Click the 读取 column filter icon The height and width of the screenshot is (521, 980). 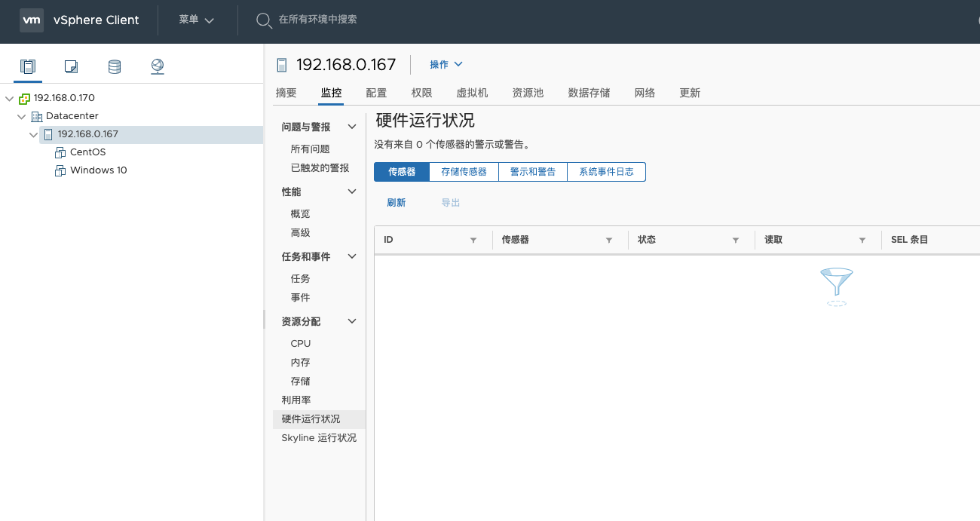862,240
